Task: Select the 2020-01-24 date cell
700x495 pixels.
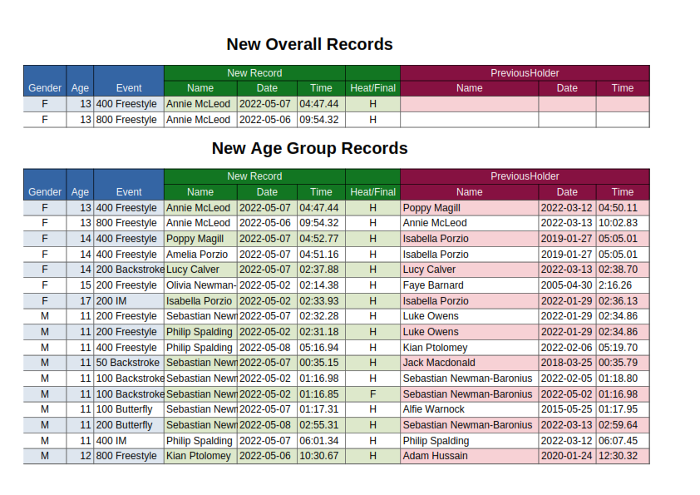Action: [567, 456]
